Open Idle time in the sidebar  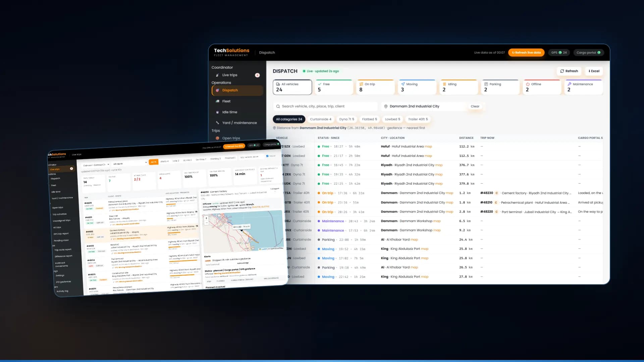tap(237, 112)
